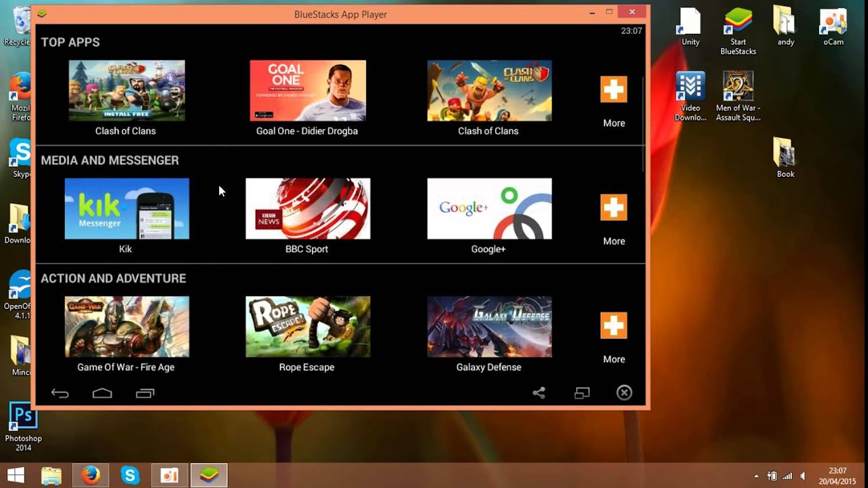Open Skype from the taskbar

click(130, 476)
